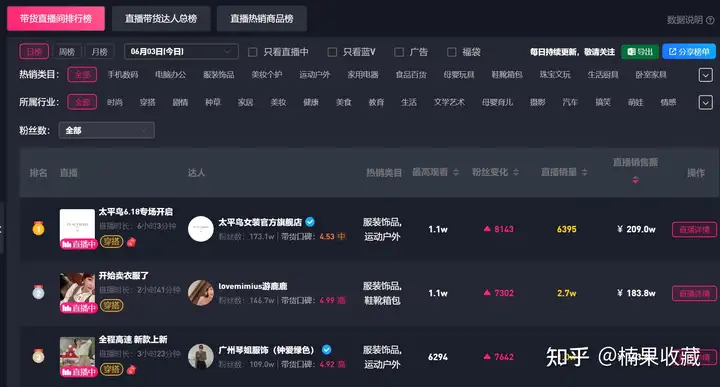Click the 广州琴姐服饰 avatar
Viewport: 720px width, 387px height.
(x=201, y=356)
